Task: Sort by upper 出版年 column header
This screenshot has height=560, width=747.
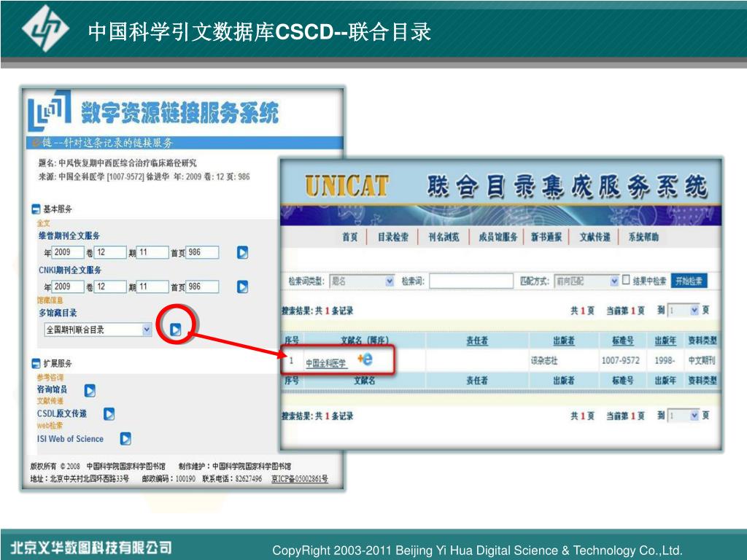Action: point(665,341)
